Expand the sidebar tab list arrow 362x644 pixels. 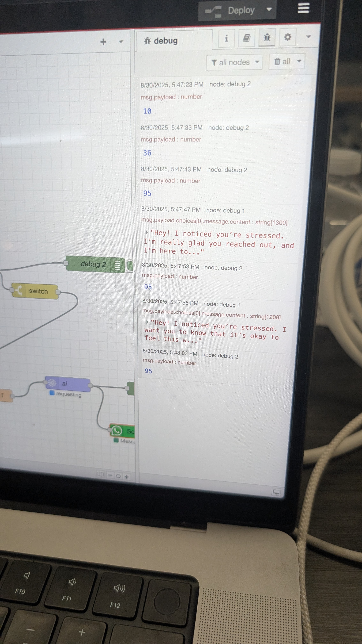308,37
